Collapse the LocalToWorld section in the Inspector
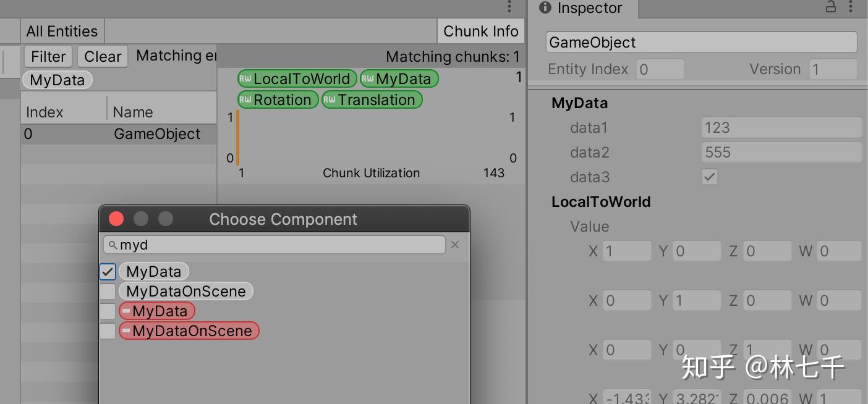The height and width of the screenshot is (404, 868). pos(601,201)
